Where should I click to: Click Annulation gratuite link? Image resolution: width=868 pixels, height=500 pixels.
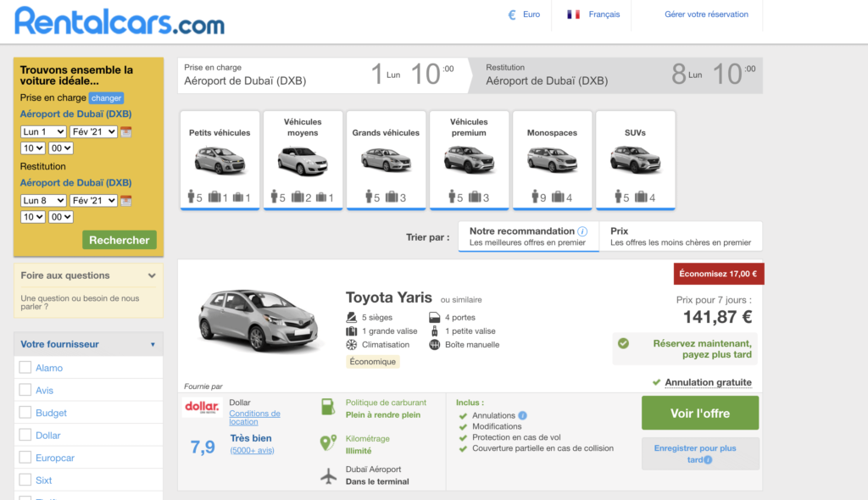pos(708,382)
